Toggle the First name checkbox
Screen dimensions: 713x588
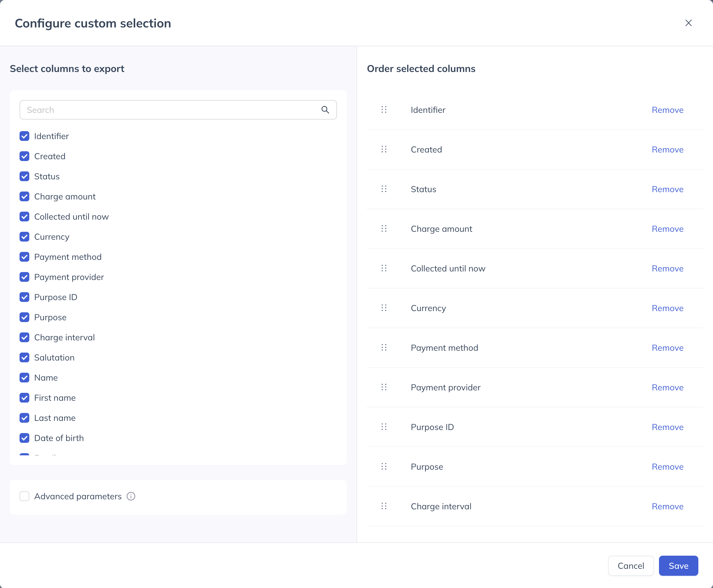point(24,398)
